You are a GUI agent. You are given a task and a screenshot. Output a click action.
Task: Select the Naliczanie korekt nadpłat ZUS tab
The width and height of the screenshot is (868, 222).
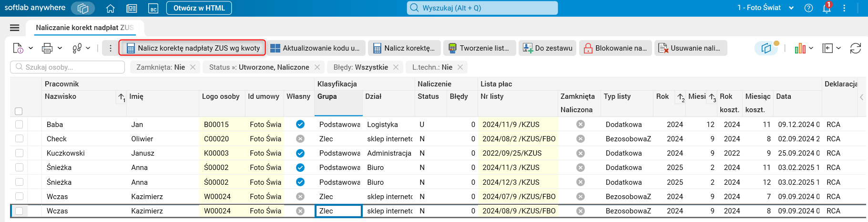pos(85,28)
